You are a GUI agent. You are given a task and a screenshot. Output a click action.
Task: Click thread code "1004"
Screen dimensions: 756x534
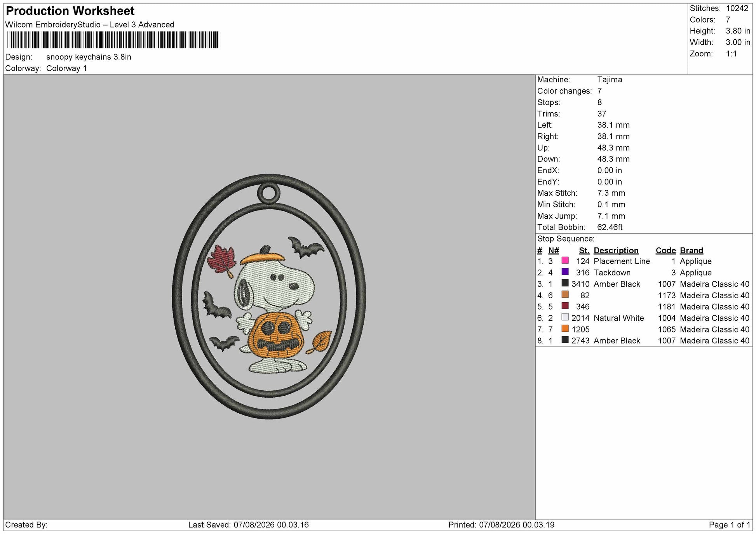tap(667, 318)
